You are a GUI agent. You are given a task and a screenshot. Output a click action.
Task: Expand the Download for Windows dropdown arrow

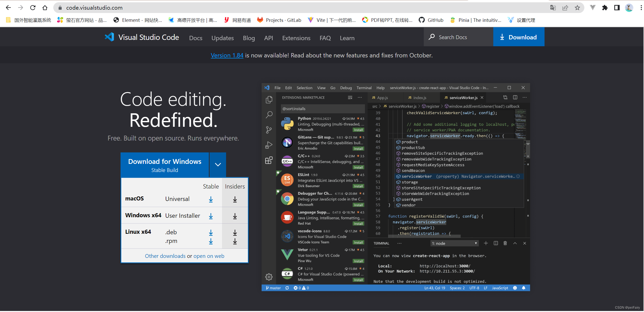click(217, 165)
